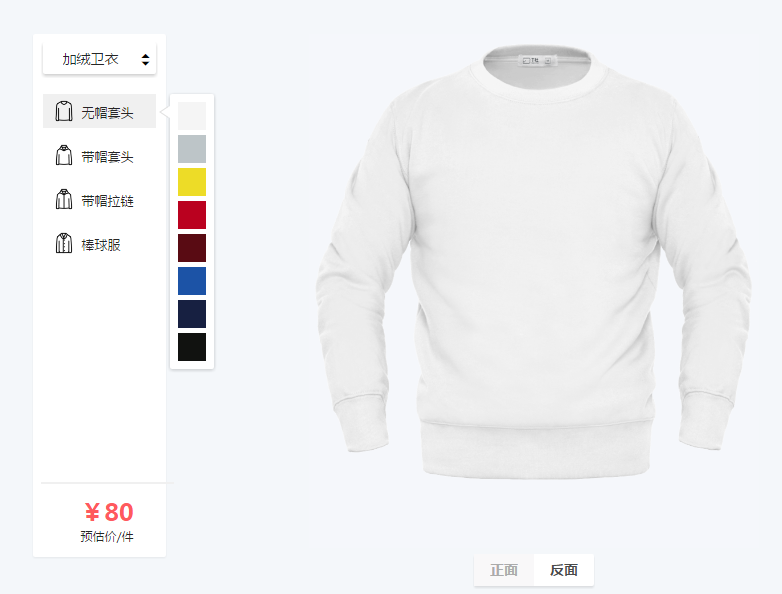The width and height of the screenshot is (782, 594).
Task: Choose the black color swatch
Action: pyautogui.click(x=192, y=347)
